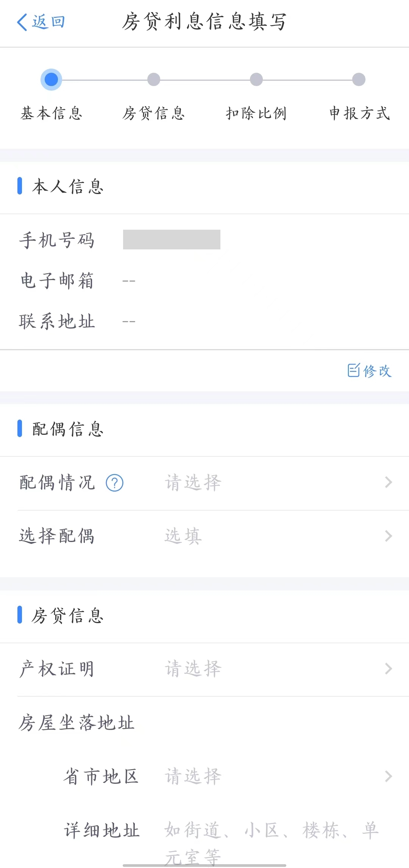
Task: Open the spouse status help icon
Action: [115, 483]
